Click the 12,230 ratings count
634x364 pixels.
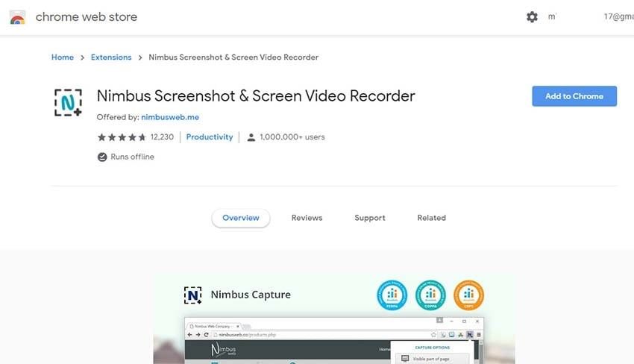162,137
